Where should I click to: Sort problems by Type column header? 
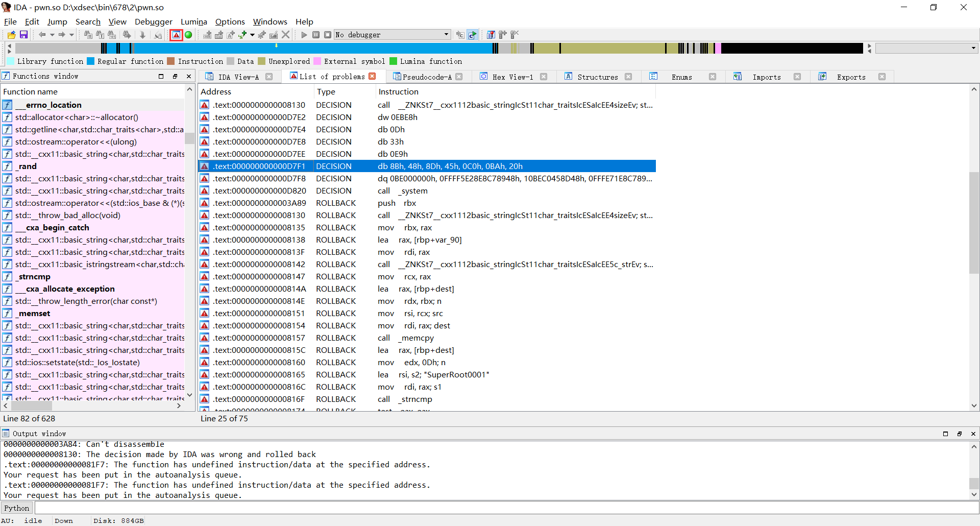[x=345, y=91]
